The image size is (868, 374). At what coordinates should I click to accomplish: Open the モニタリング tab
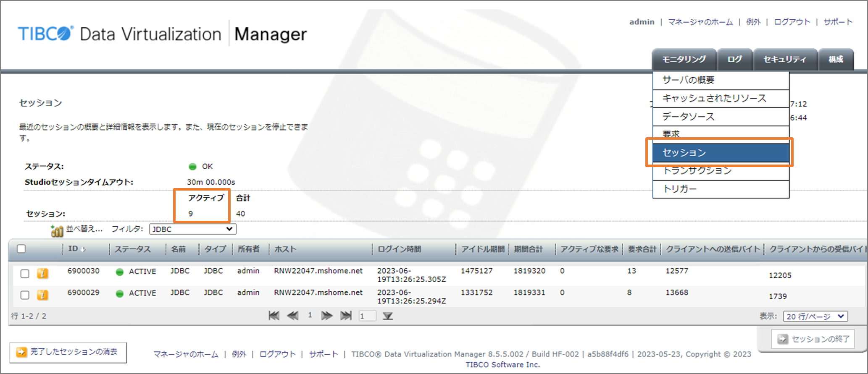(684, 59)
